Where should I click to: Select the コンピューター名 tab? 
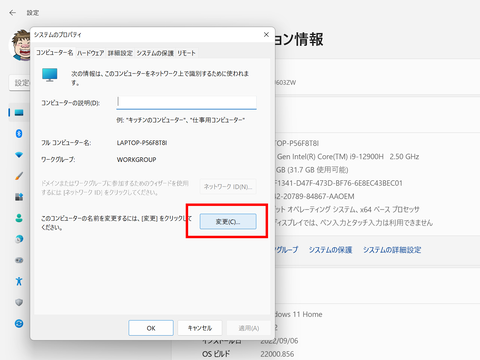pos(55,53)
